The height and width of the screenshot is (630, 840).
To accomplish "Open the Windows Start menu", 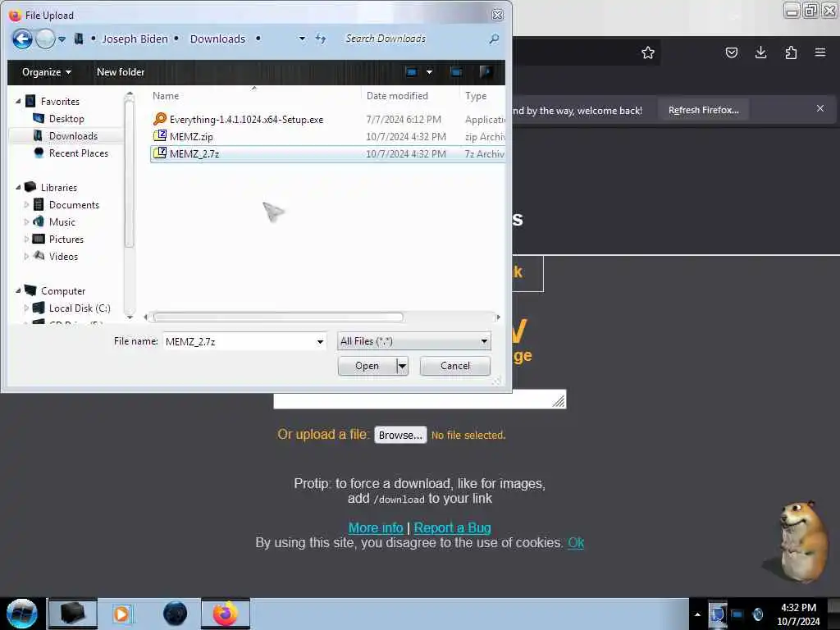I will tap(21, 614).
